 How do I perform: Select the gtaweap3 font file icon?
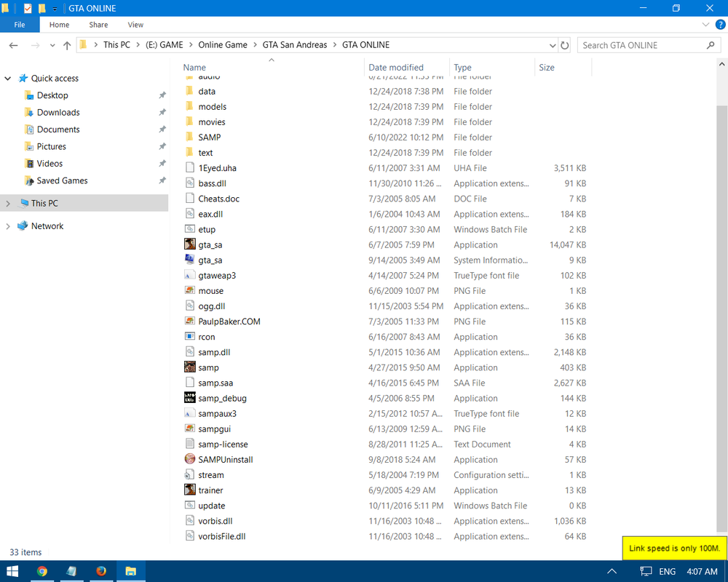pos(189,275)
